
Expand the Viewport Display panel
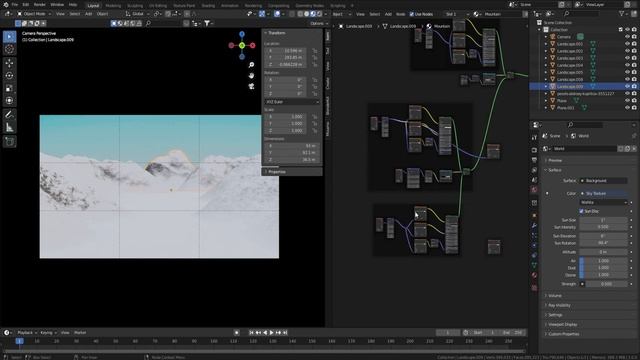[562, 324]
